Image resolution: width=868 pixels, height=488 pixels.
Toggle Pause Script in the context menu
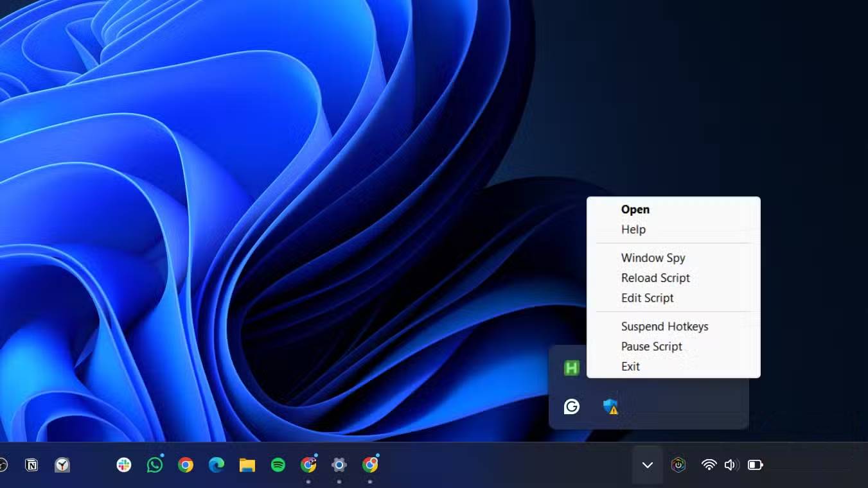point(651,346)
